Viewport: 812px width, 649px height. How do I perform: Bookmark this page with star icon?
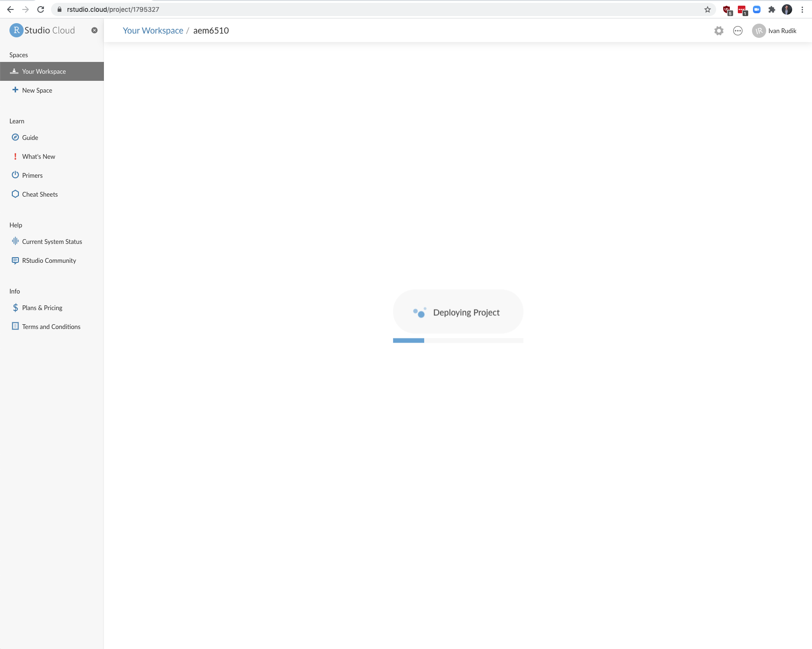click(707, 9)
